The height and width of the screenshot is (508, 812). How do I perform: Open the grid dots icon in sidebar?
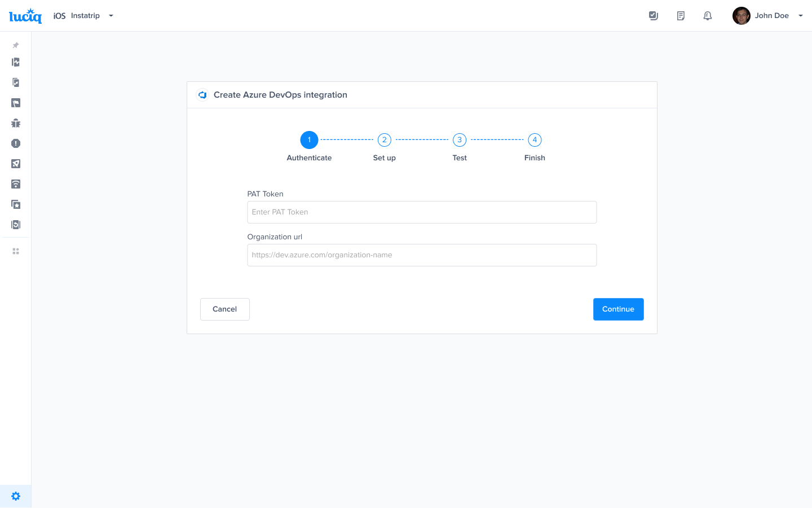point(16,251)
